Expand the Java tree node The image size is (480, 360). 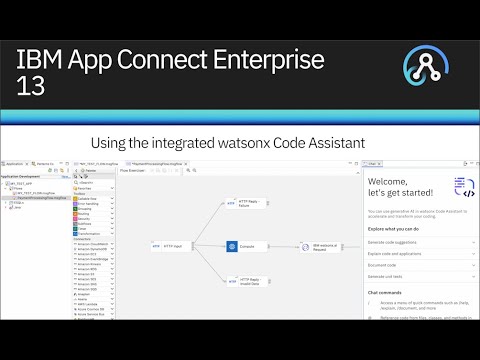[6, 207]
